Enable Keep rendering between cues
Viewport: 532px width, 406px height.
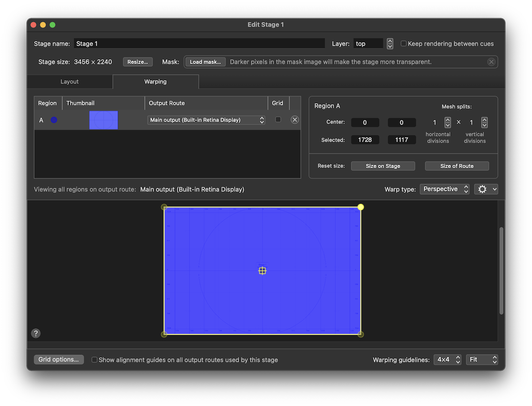[404, 43]
